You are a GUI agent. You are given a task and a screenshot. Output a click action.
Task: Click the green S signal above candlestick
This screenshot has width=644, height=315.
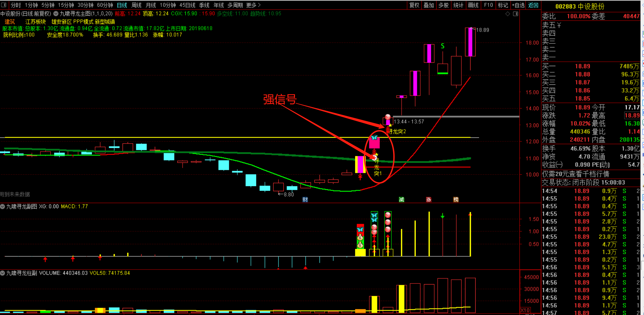(x=443, y=46)
